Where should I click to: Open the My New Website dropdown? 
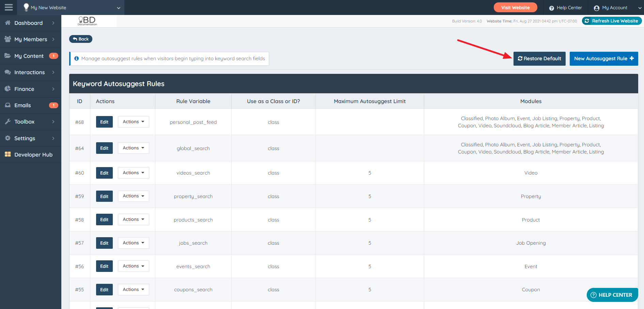[x=71, y=7]
